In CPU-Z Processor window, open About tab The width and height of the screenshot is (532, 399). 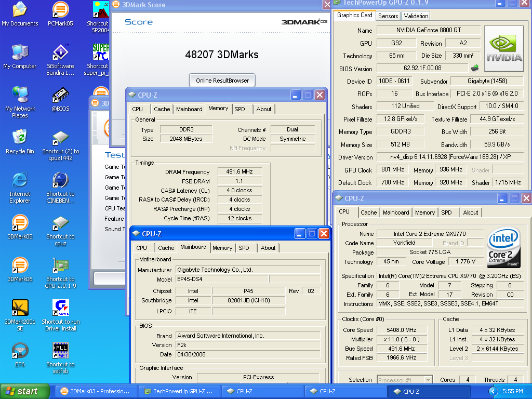click(x=470, y=212)
